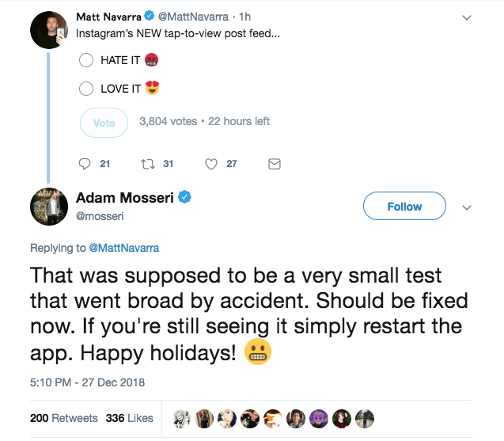
Task: Follow Adam Mosseri
Action: (x=404, y=206)
